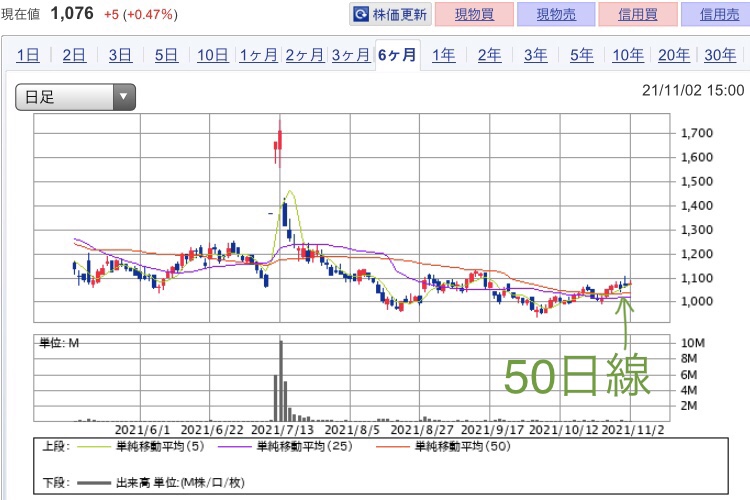The width and height of the screenshot is (750, 500).
Task: Switch chart range to 10日
Action: click(212, 55)
